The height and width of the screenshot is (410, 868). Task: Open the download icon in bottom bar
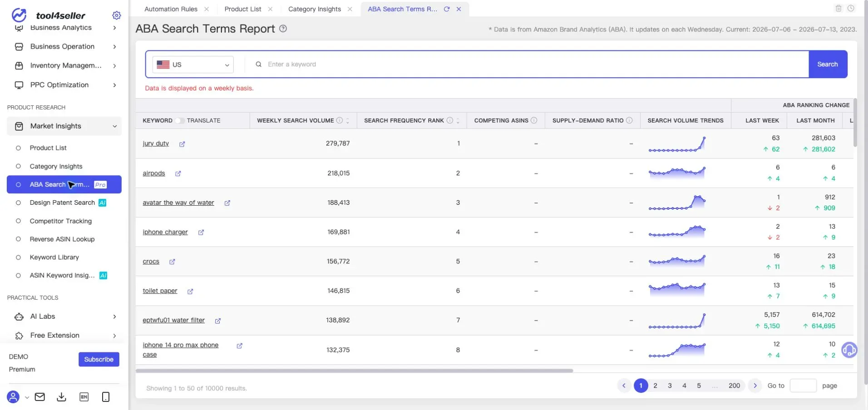[x=61, y=397]
